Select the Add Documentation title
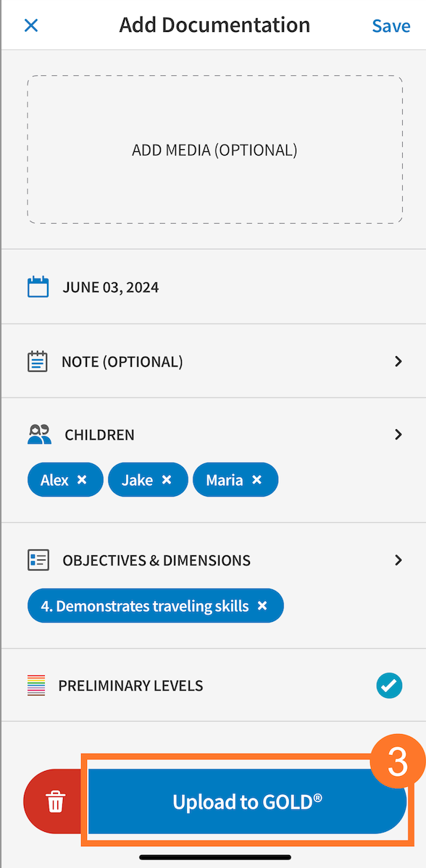This screenshot has height=868, width=426. coord(214,25)
